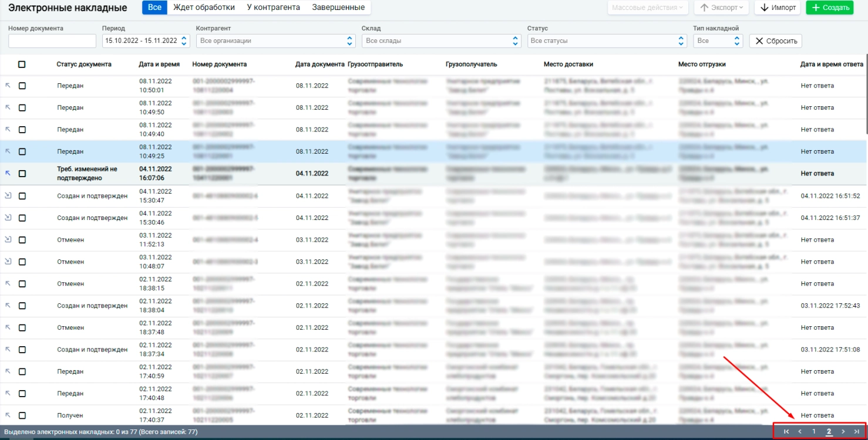Tick the checkbox in 03.11.2022 11:52:13 row
Screen dimensions: 868x440
[x=22, y=239]
